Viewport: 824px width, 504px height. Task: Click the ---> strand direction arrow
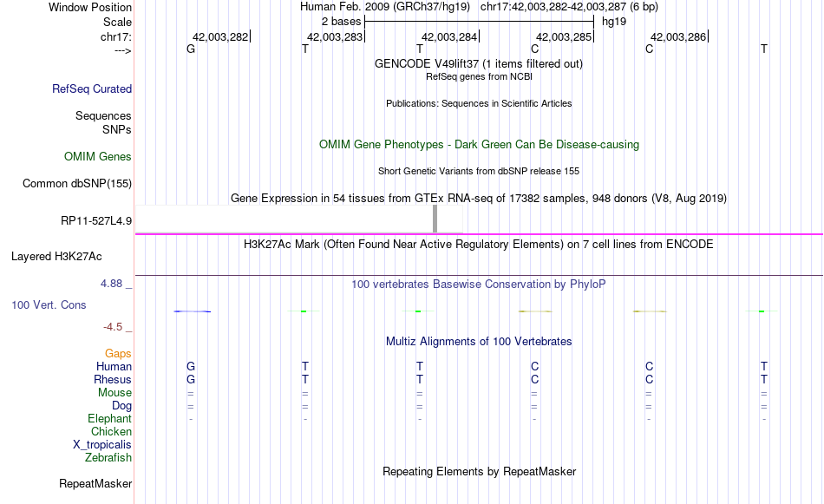[x=123, y=50]
